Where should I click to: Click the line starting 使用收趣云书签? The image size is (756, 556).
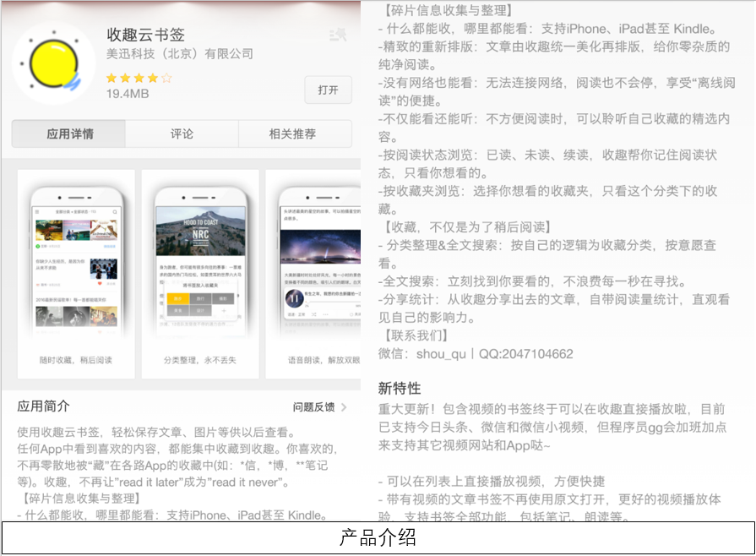pyautogui.click(x=155, y=432)
